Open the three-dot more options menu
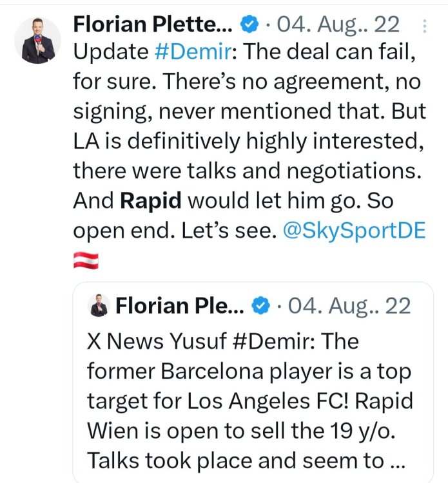The width and height of the screenshot is (448, 483). [425, 26]
